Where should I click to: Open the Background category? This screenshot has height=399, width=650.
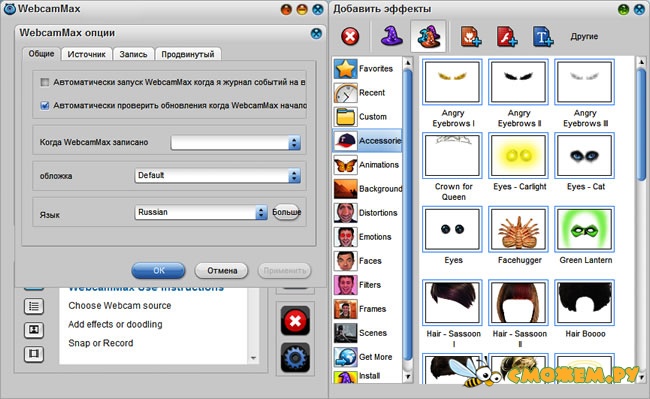(x=367, y=189)
